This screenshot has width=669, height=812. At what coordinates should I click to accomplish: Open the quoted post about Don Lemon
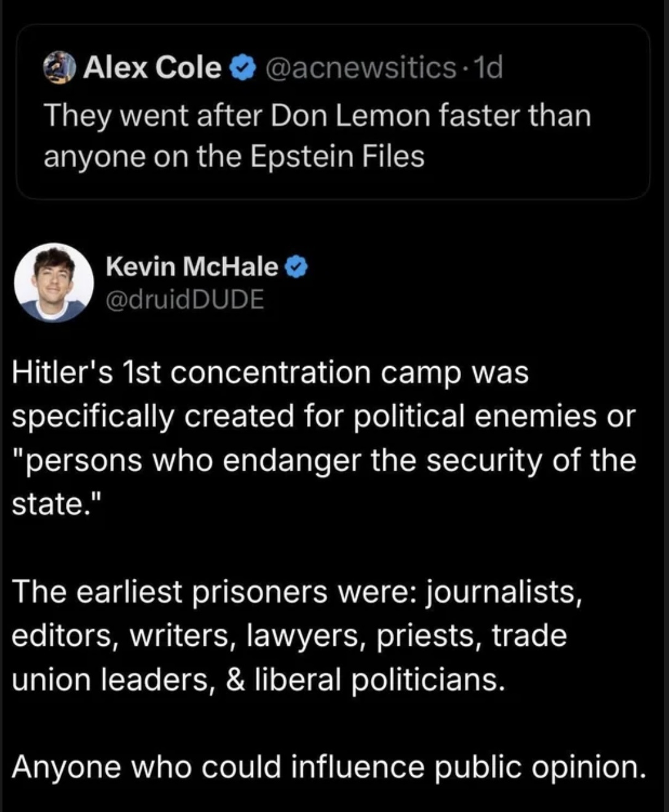coord(332,135)
